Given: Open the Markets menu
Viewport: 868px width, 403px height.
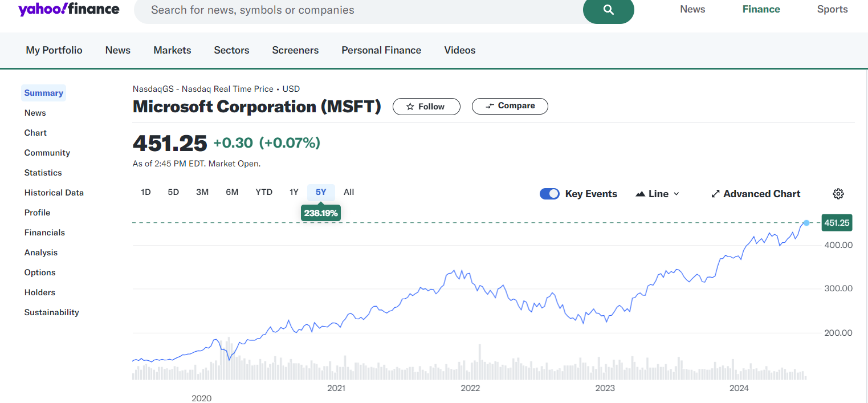Looking at the screenshot, I should [172, 50].
